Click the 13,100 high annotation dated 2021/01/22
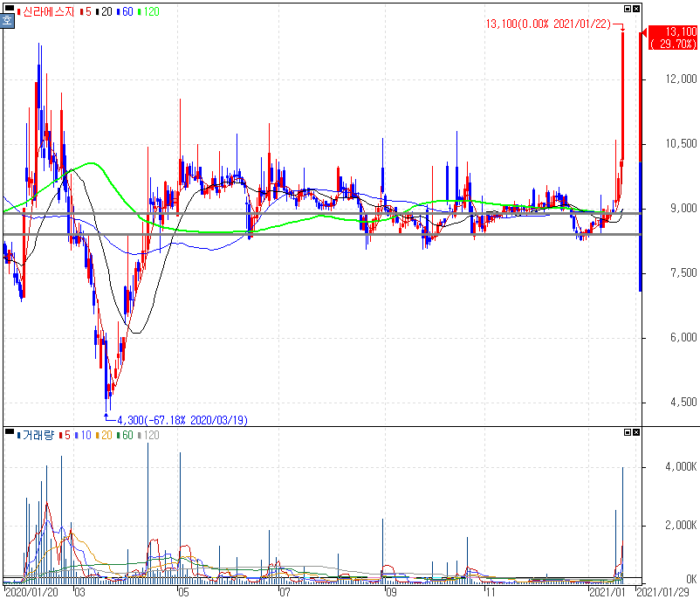Screen dimensions: 700x599 coord(548,24)
